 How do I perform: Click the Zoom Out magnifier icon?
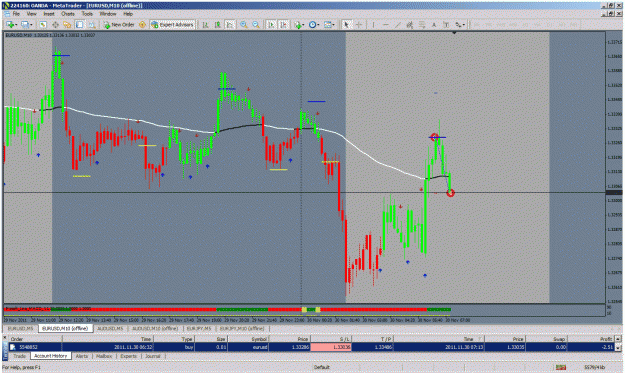pos(256,25)
